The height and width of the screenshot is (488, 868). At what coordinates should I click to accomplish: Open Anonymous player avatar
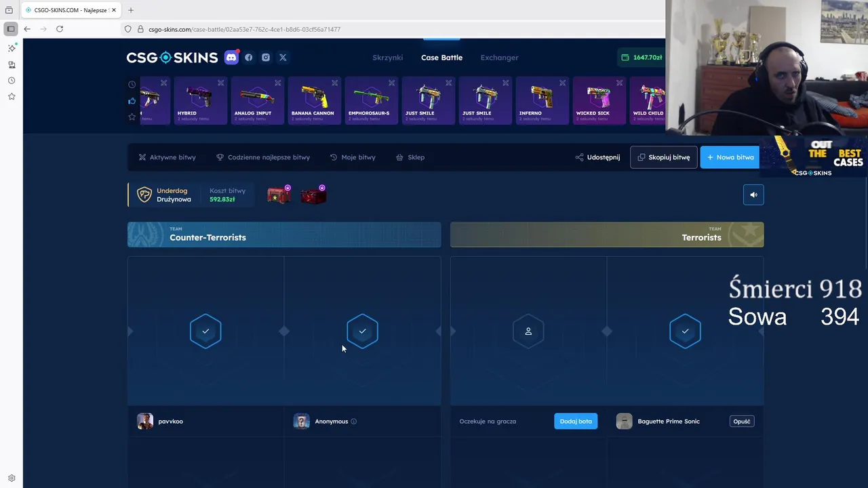(302, 422)
